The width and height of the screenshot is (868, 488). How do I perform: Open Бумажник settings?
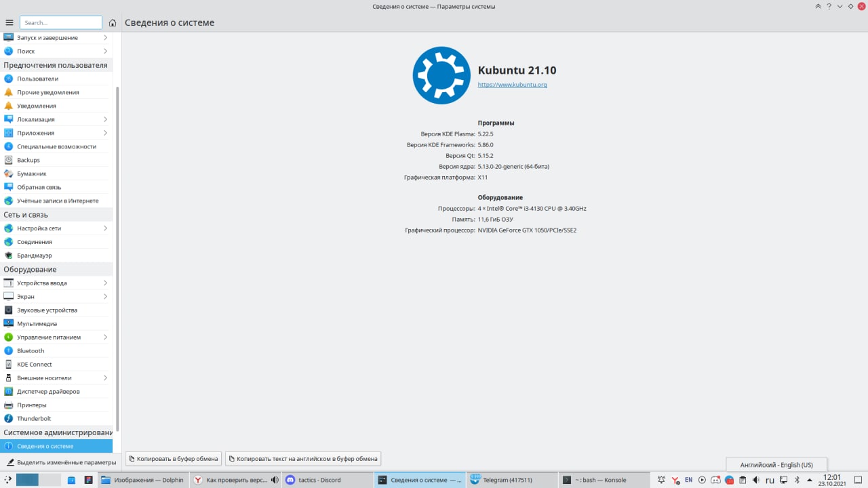(56, 174)
